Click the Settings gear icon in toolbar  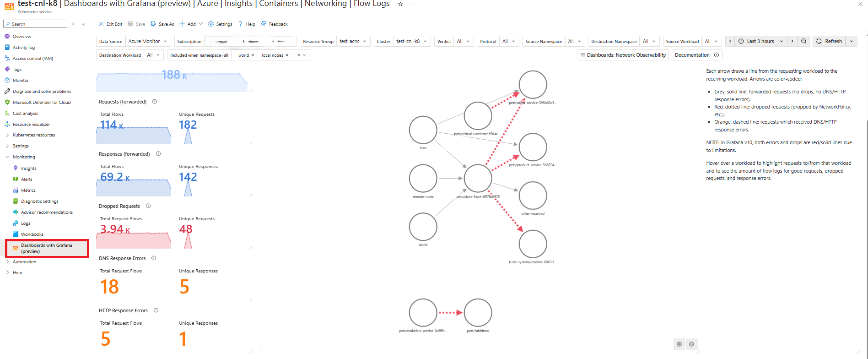211,24
